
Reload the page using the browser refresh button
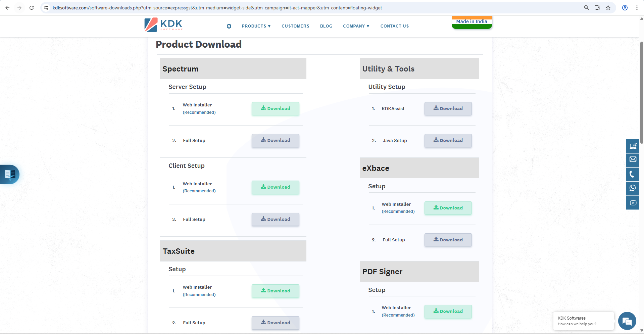[32, 8]
